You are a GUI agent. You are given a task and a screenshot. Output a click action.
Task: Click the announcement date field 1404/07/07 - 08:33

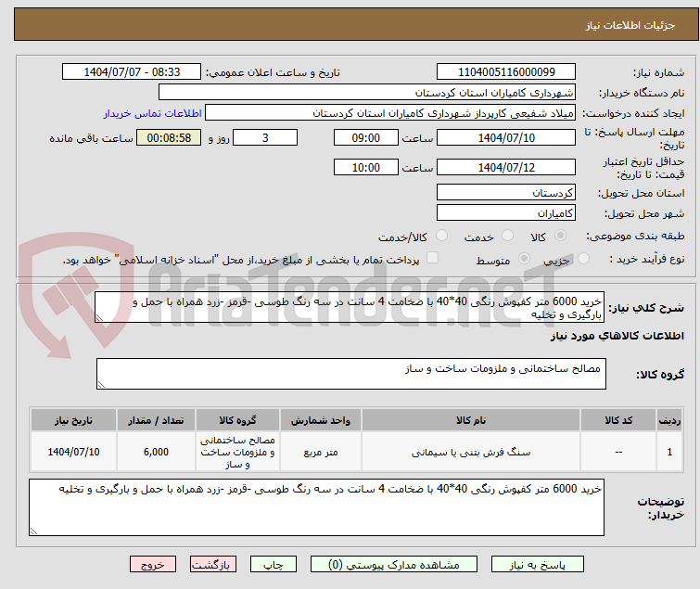(132, 72)
